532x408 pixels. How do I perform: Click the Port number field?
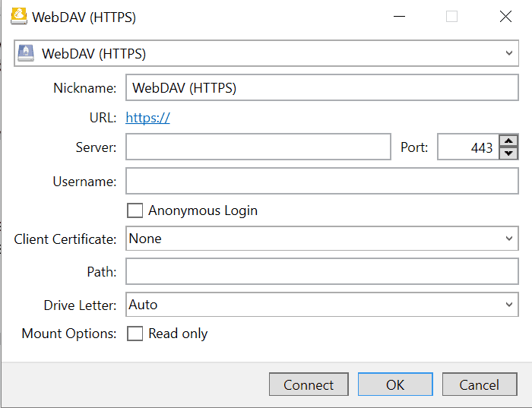(468, 147)
